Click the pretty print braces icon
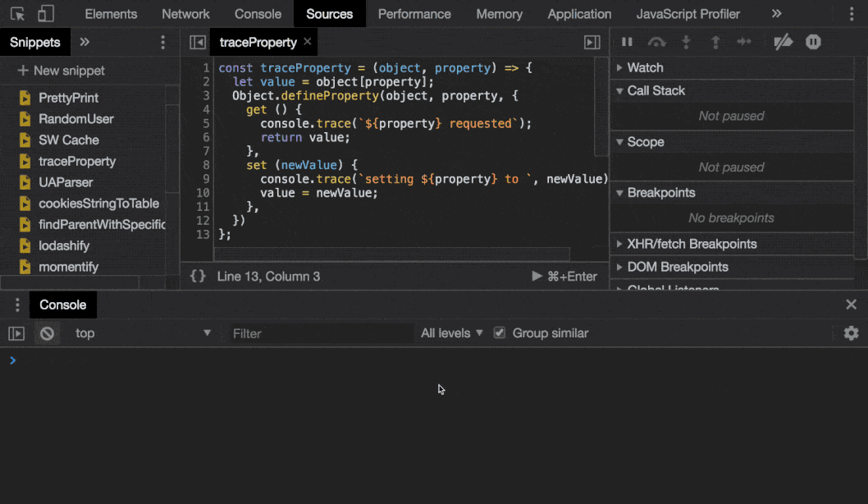 (x=198, y=277)
